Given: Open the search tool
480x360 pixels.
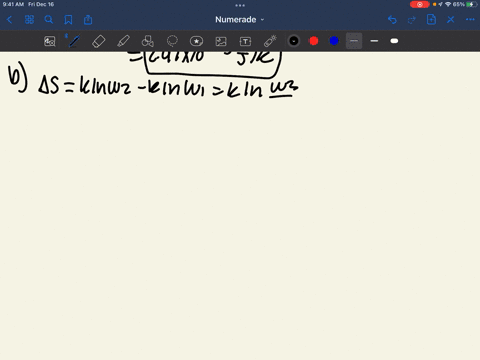Looking at the screenshot, I should (49, 20).
